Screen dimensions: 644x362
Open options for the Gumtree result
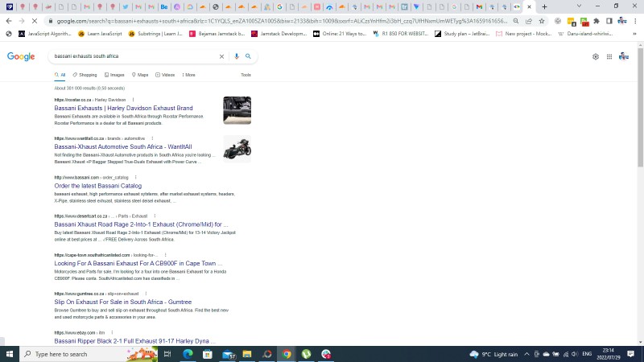tap(147, 294)
